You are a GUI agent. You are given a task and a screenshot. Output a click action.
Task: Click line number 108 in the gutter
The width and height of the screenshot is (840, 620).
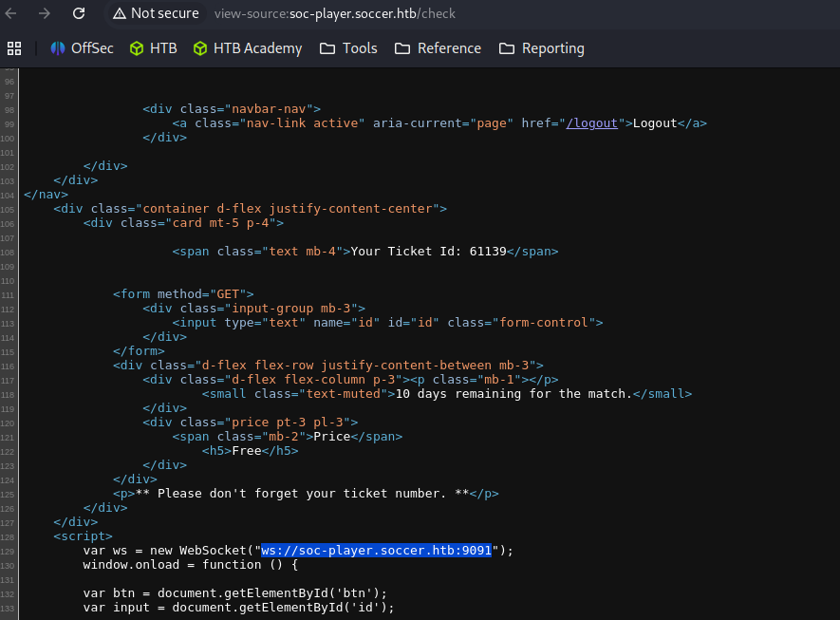(x=8, y=253)
